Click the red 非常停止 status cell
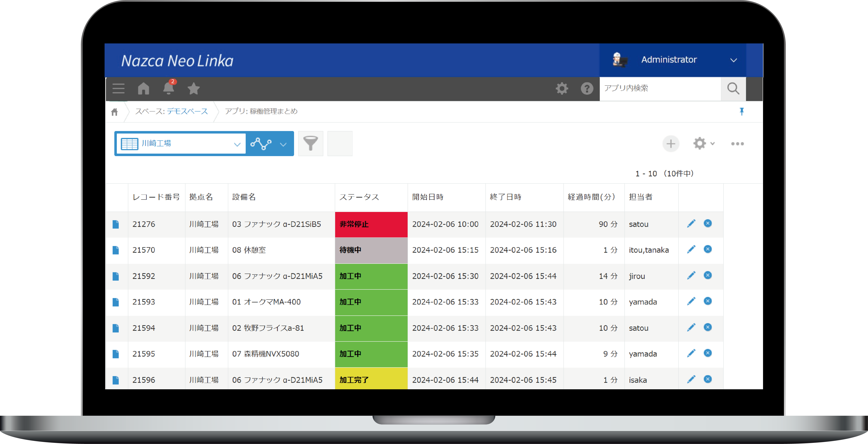 pos(371,224)
